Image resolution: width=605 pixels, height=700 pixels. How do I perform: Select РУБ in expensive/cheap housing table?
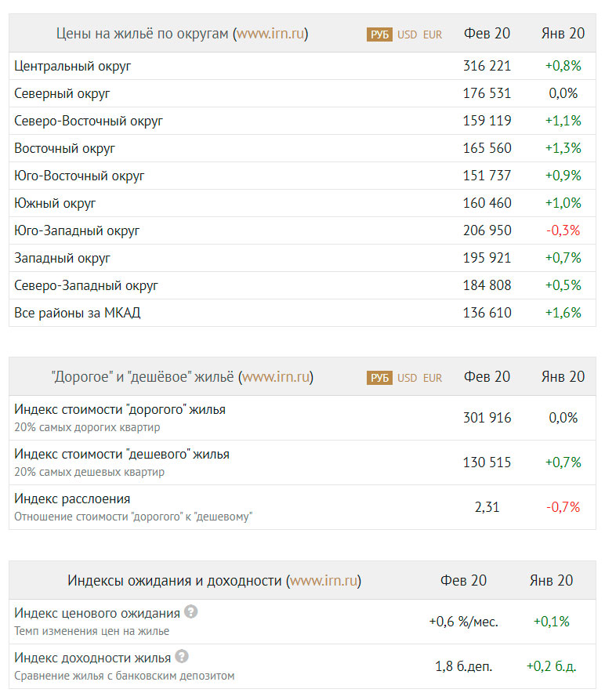coord(379,378)
